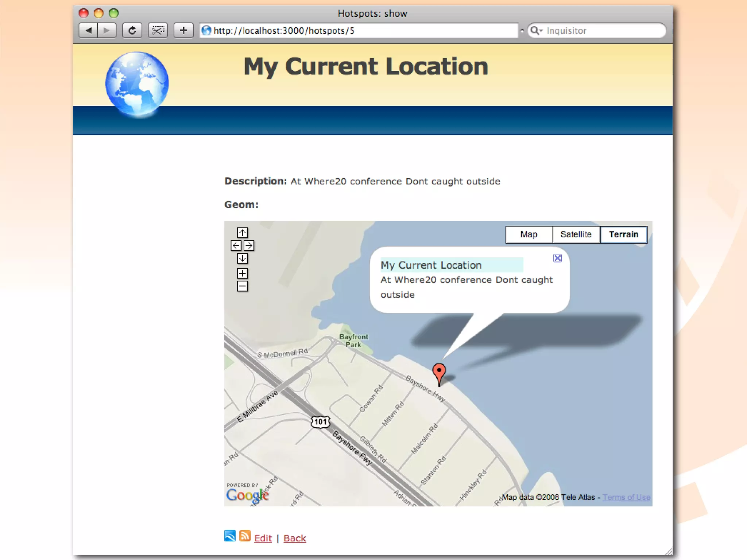The width and height of the screenshot is (747, 560).
Task: Pan the map right with arrow
Action: pos(249,246)
